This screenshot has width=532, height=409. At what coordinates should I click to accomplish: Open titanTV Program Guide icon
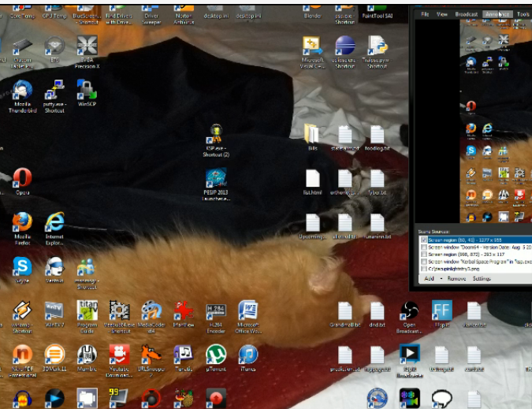(x=87, y=317)
